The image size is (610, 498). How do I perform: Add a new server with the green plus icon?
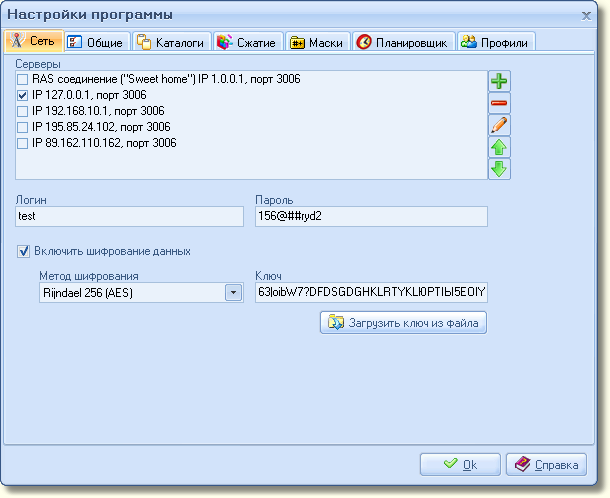click(499, 81)
